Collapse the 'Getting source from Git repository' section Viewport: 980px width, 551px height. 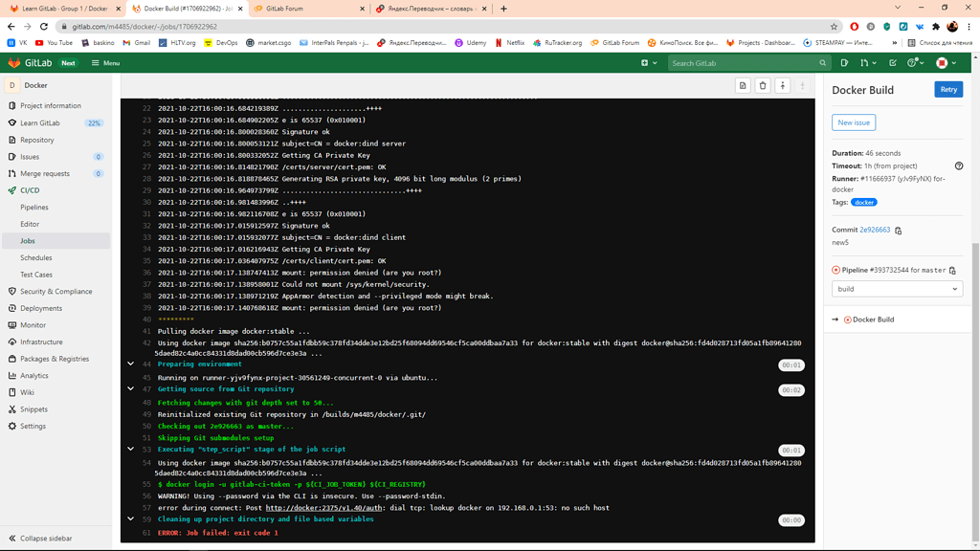tap(131, 389)
